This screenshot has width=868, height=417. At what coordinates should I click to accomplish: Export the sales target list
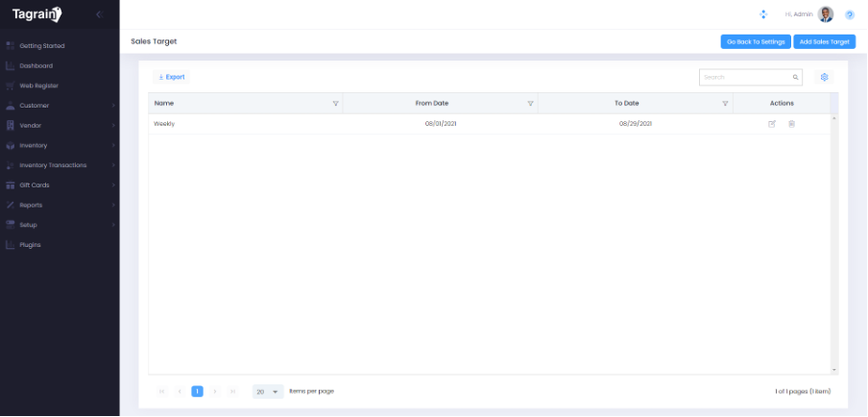click(x=171, y=77)
